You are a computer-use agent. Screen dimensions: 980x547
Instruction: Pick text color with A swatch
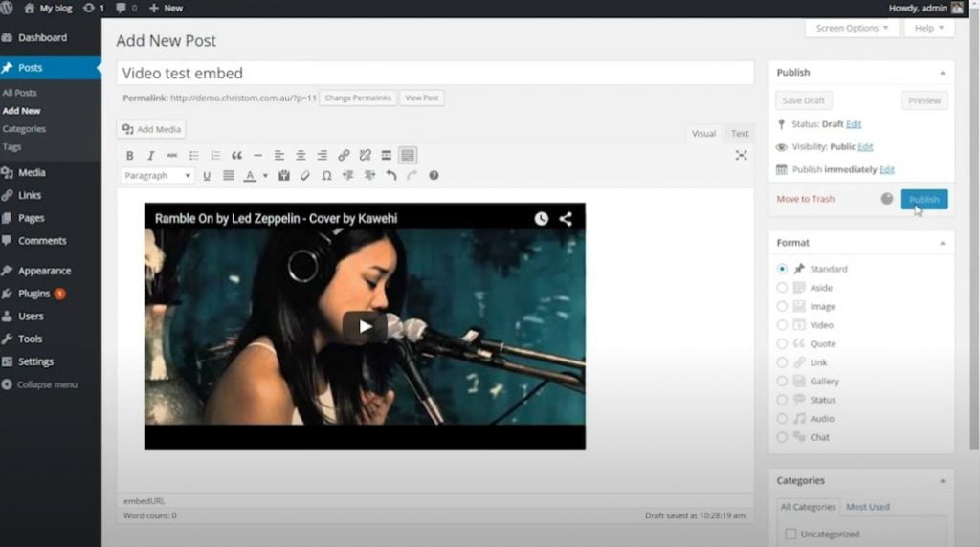pos(250,176)
